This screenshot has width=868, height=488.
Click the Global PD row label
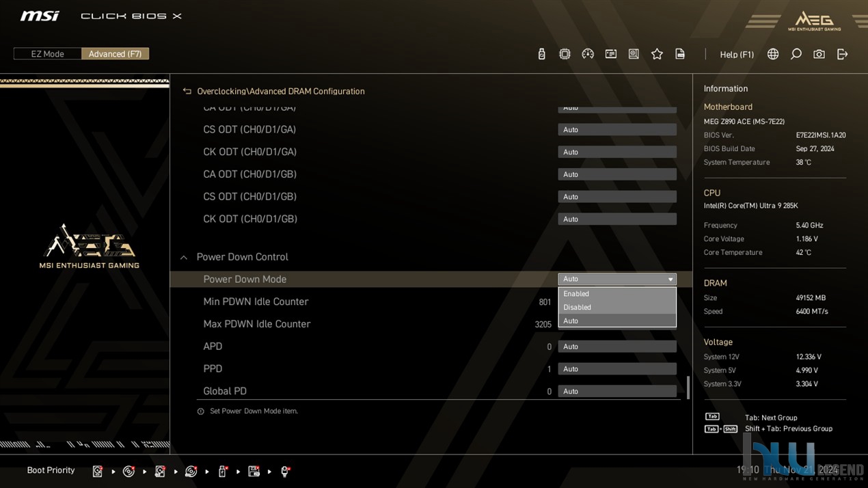(225, 391)
